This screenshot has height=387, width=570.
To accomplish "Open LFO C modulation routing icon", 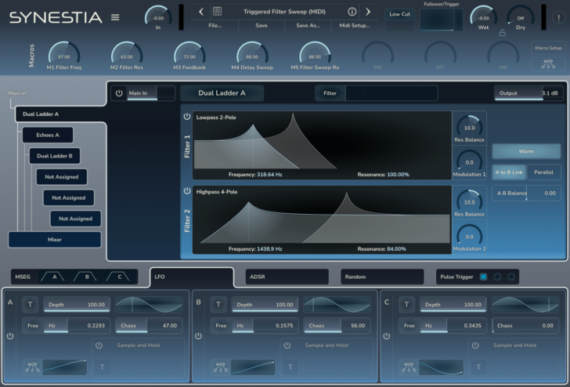I will [x=409, y=367].
